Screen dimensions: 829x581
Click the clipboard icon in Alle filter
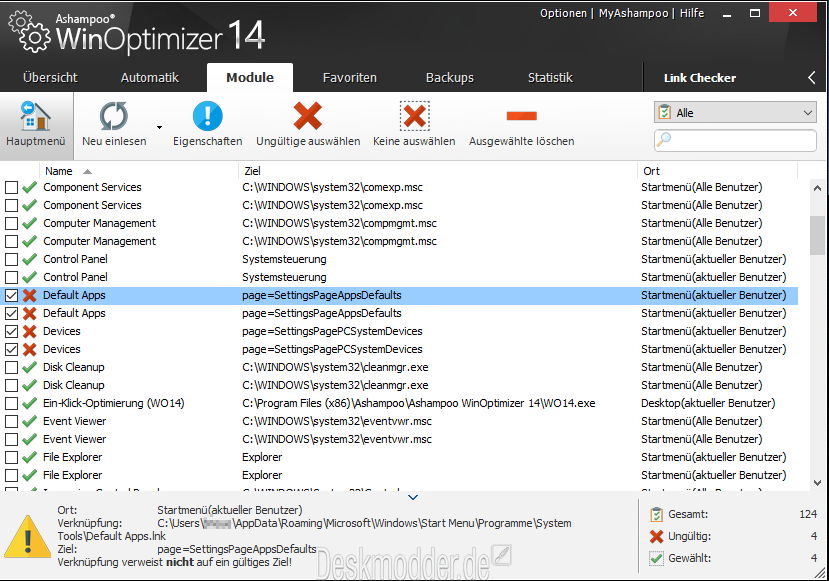(x=664, y=113)
